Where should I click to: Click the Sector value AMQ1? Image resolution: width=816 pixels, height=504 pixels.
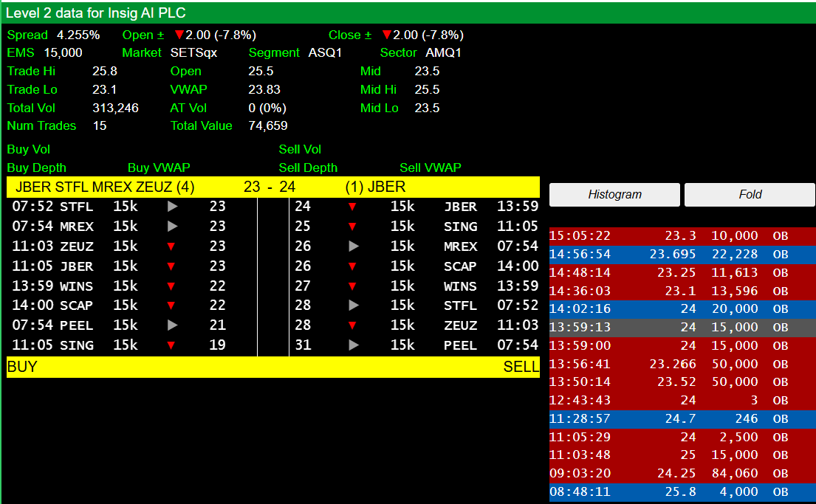(443, 53)
